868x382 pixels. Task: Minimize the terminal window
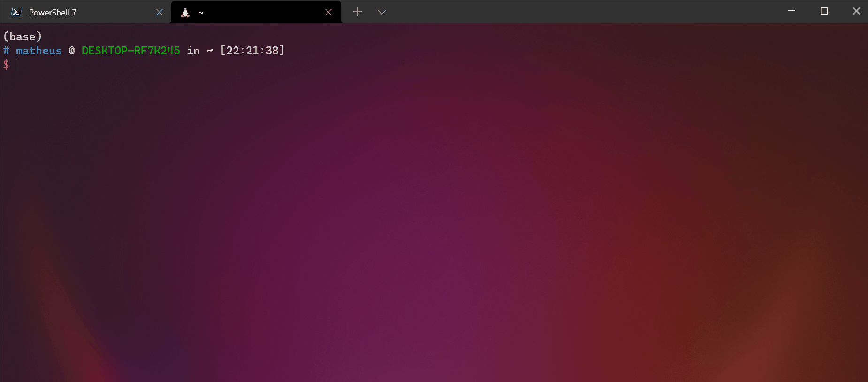(x=792, y=11)
